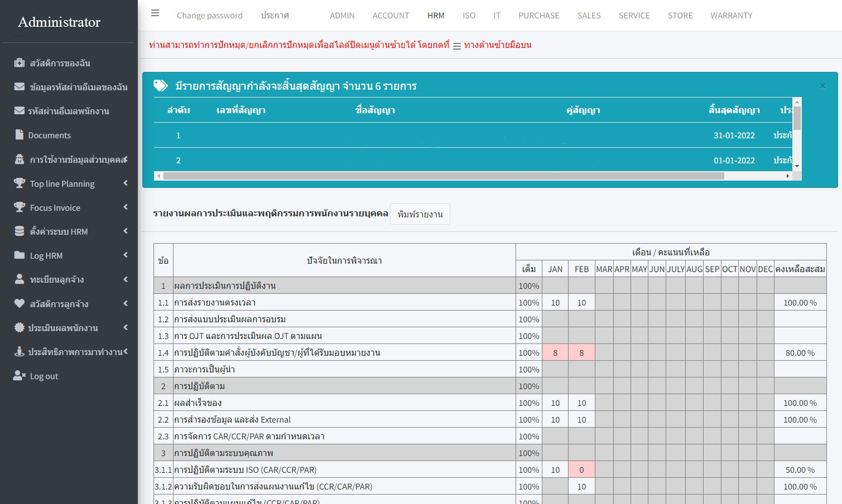
Task: Click the พิมพ์รายงาน print report button
Action: pos(420,214)
